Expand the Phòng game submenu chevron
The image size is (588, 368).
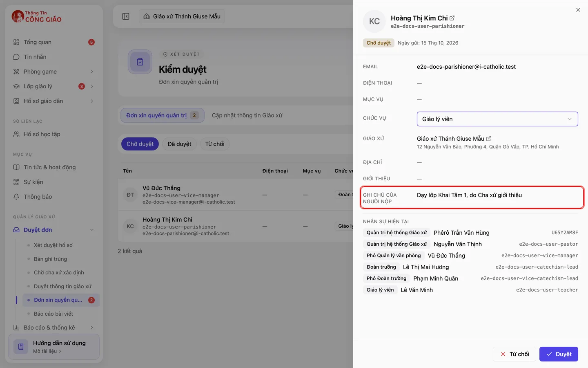tap(92, 72)
